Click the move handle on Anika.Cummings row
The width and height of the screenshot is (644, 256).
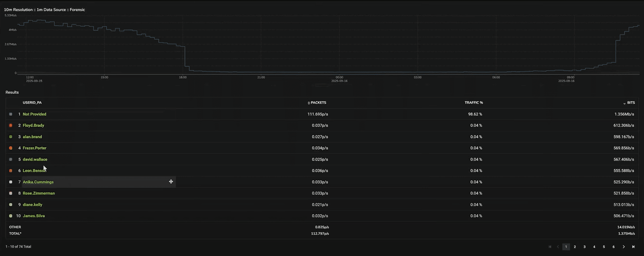[171, 182]
